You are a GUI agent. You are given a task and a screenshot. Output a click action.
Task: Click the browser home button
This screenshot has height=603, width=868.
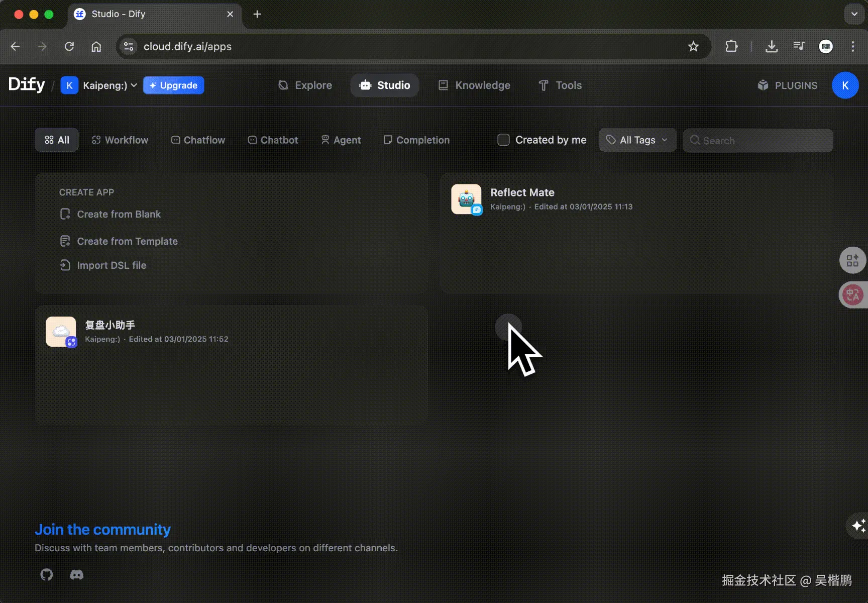(96, 47)
